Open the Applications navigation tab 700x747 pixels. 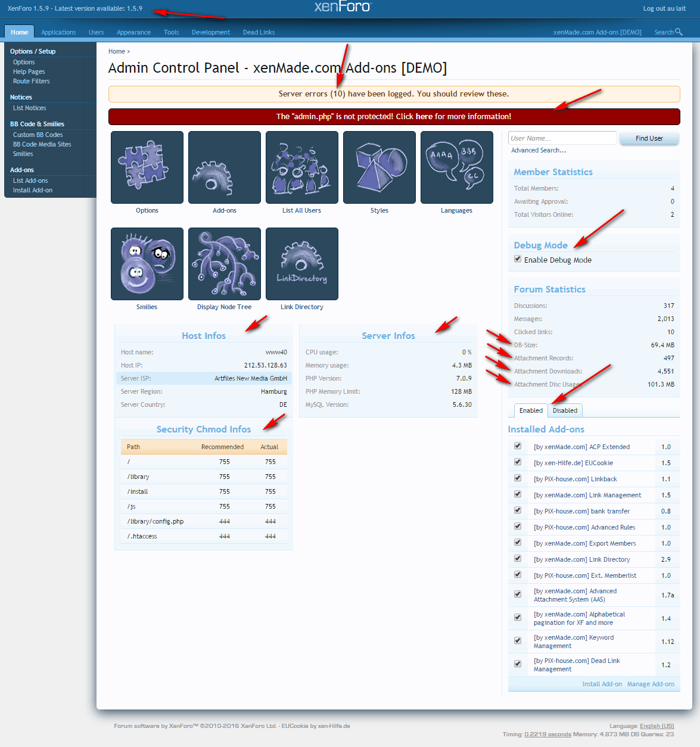tap(58, 32)
